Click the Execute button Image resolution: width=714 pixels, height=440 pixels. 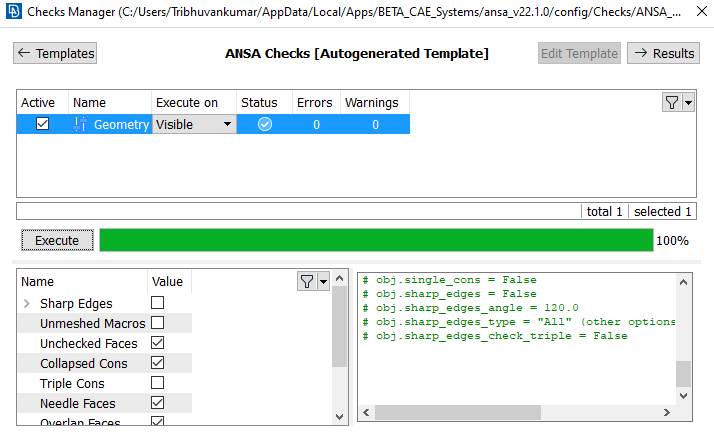point(57,240)
